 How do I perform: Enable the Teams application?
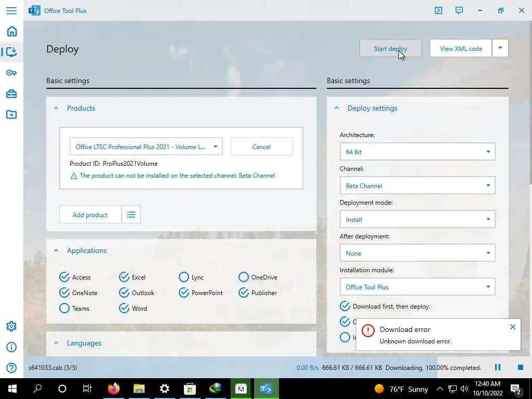click(x=64, y=309)
